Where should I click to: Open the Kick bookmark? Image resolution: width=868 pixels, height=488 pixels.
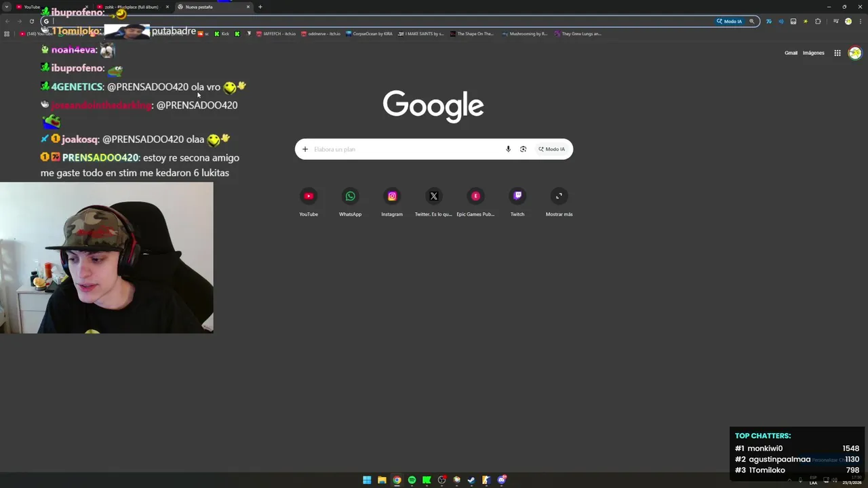pos(222,33)
